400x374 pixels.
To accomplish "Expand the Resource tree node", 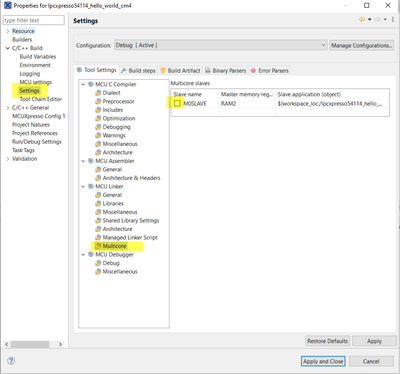I will coord(8,31).
